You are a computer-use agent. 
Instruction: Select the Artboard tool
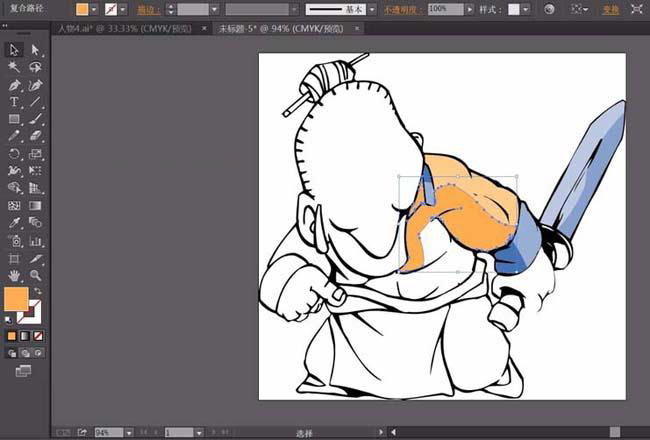14,259
